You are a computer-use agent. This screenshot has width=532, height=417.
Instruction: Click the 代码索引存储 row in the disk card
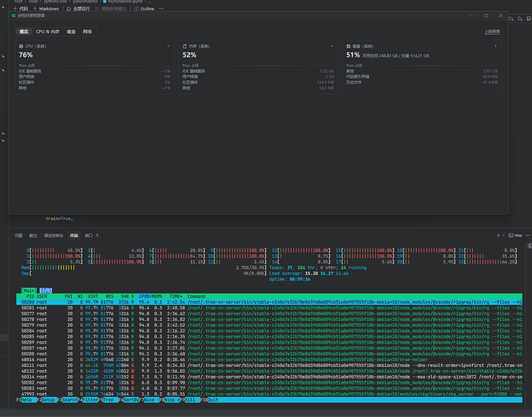pyautogui.click(x=422, y=77)
